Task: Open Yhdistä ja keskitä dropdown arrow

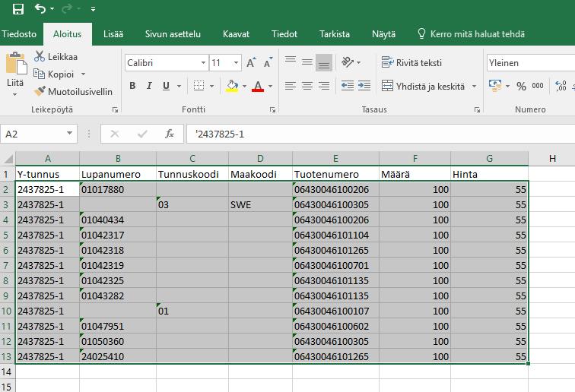Action: [x=474, y=86]
